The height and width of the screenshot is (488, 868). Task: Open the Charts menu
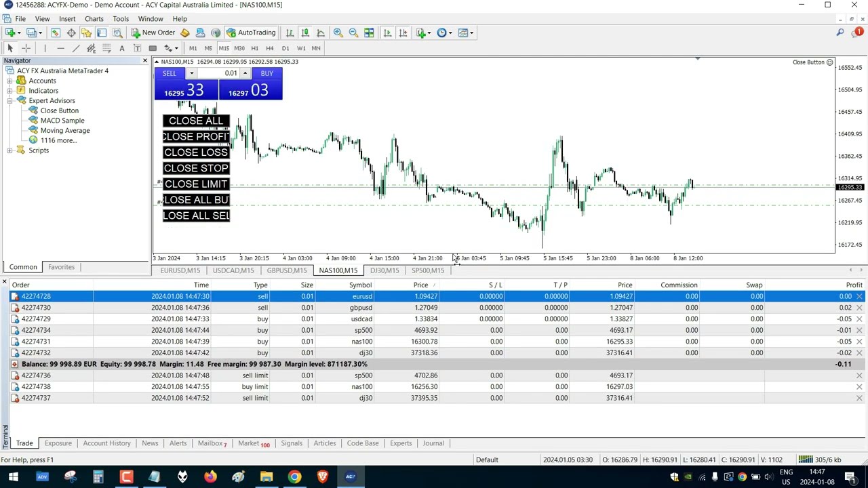click(94, 18)
